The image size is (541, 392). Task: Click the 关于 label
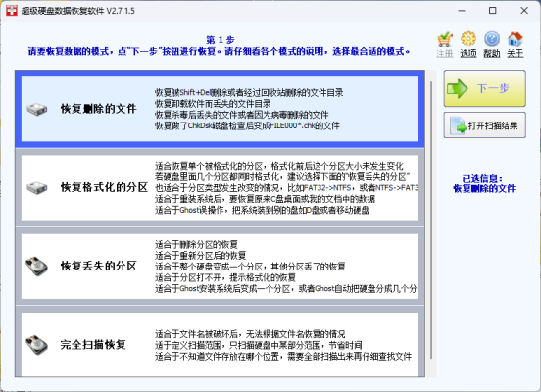(516, 53)
